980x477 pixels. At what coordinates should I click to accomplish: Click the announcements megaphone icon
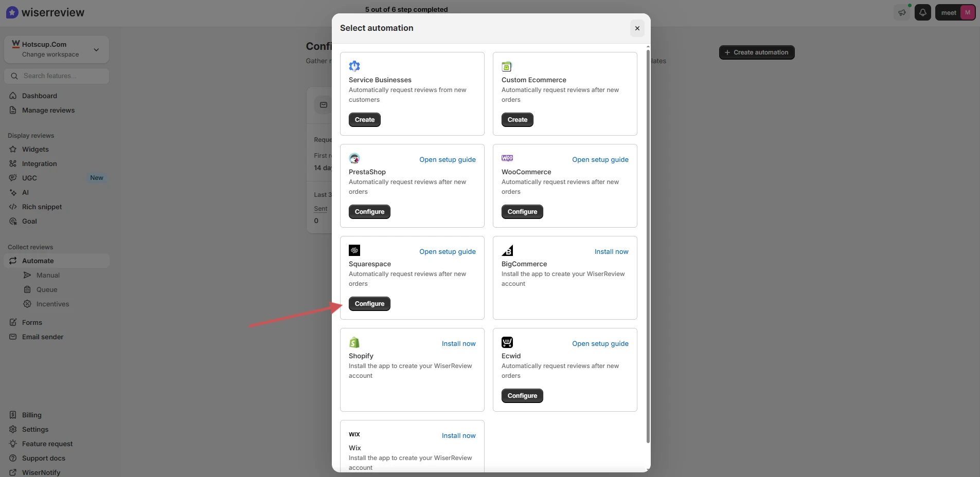tap(902, 12)
